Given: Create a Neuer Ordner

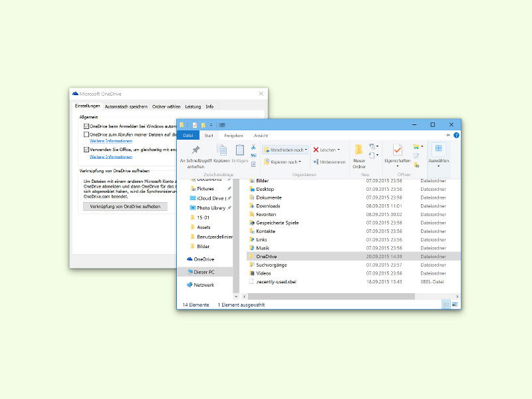Looking at the screenshot, I should coord(359,156).
